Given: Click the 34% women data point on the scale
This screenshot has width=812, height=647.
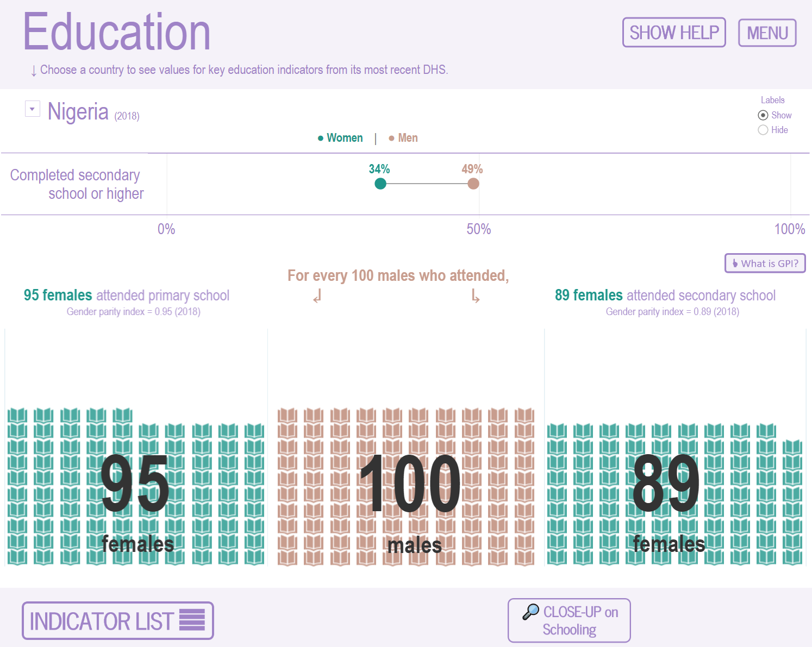Looking at the screenshot, I should pos(380,184).
